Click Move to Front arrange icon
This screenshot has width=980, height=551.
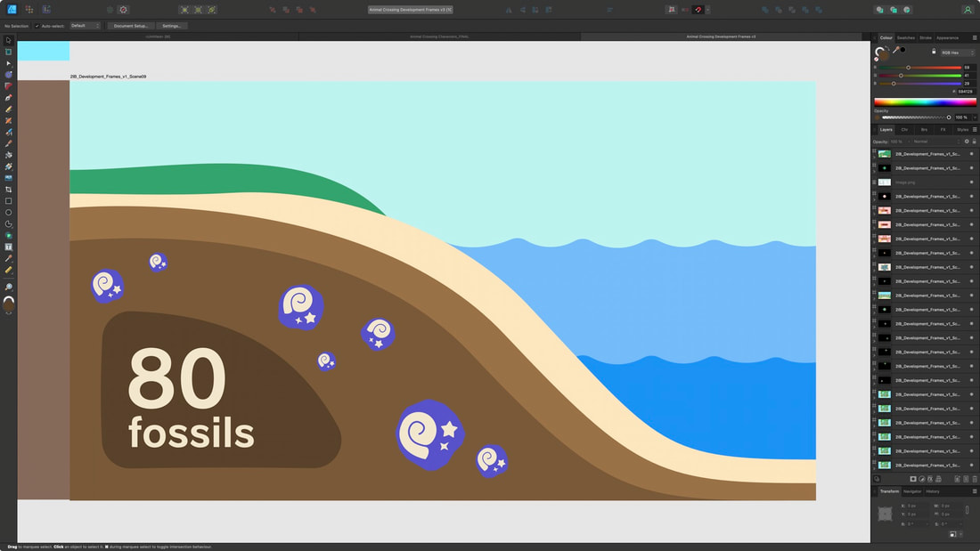[x=313, y=10]
